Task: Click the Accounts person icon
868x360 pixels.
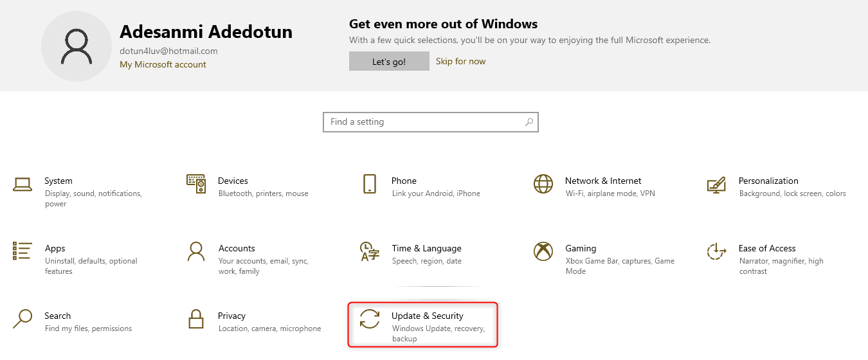Action: [196, 251]
